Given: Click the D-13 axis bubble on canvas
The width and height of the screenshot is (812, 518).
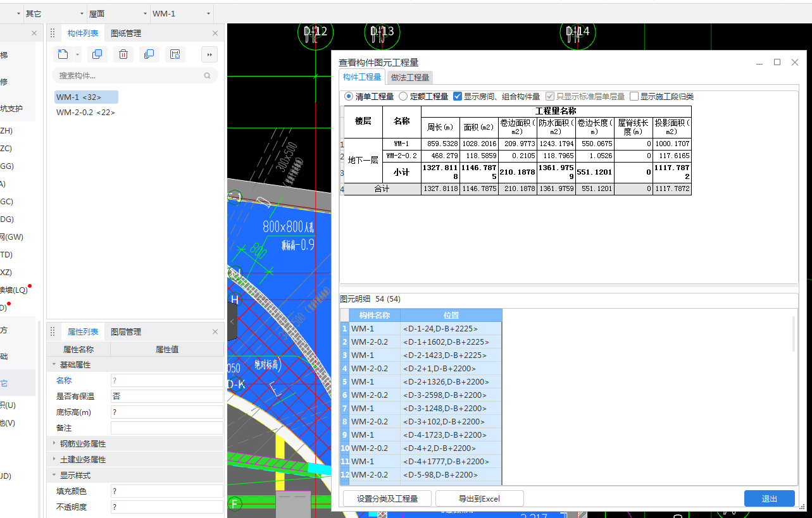Looking at the screenshot, I should pyautogui.click(x=382, y=33).
